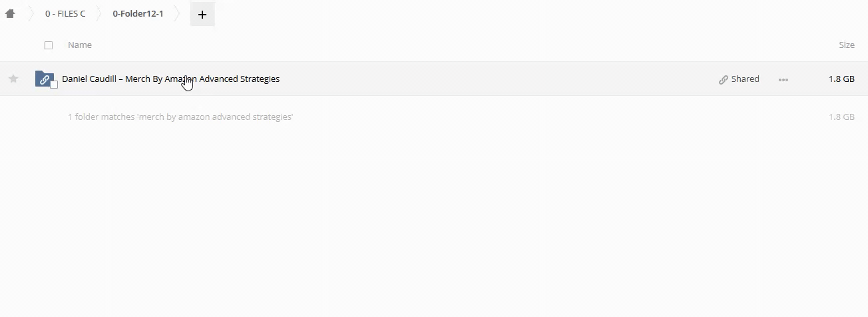
Task: Click the Shared label on folder row
Action: (746, 79)
